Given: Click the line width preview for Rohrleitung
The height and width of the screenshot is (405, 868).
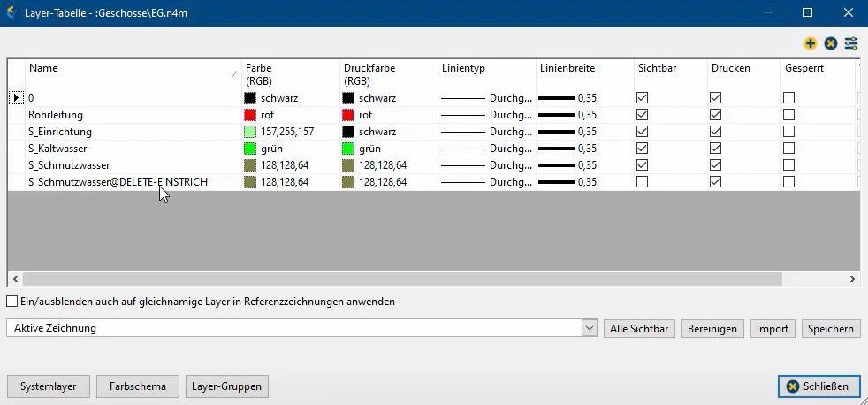Looking at the screenshot, I should point(556,115).
